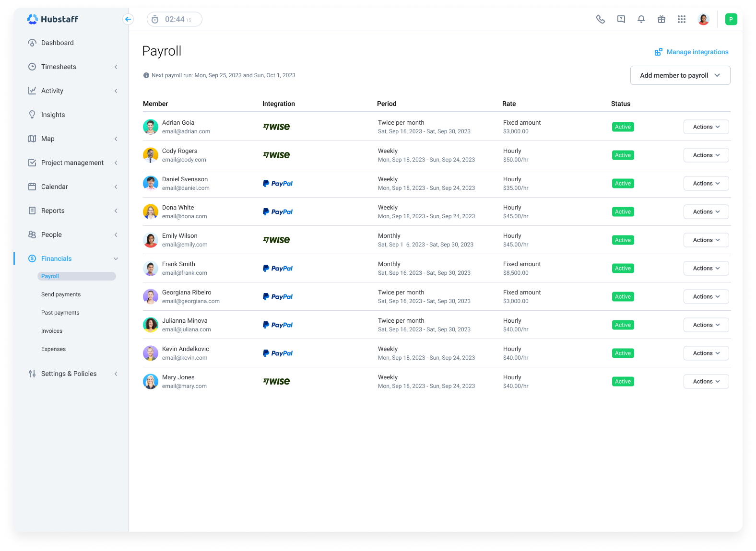The image size is (756, 551).
Task: Open Actions dropdown for Mary Jones
Action: point(706,382)
